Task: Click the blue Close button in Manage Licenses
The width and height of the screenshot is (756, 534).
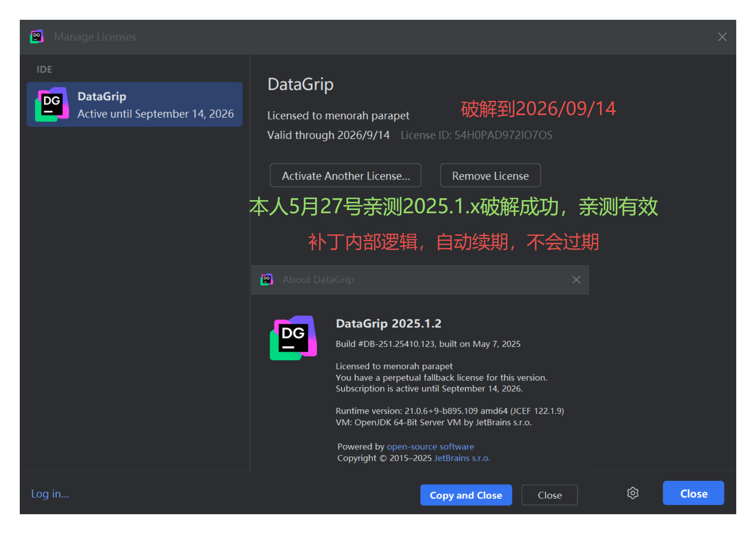Action: (x=694, y=493)
